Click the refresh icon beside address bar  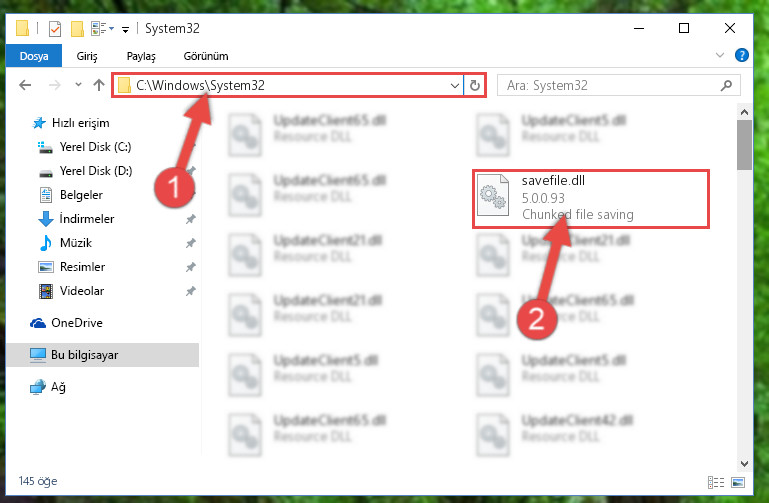pos(474,85)
